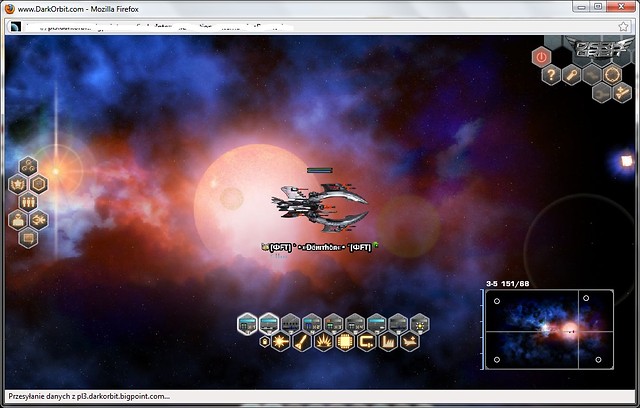Activate quick slot 8 in the action bar

tap(398, 324)
